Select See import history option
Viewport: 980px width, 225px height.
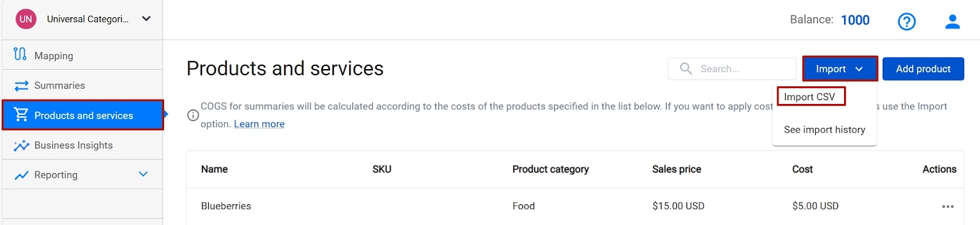[x=824, y=130]
